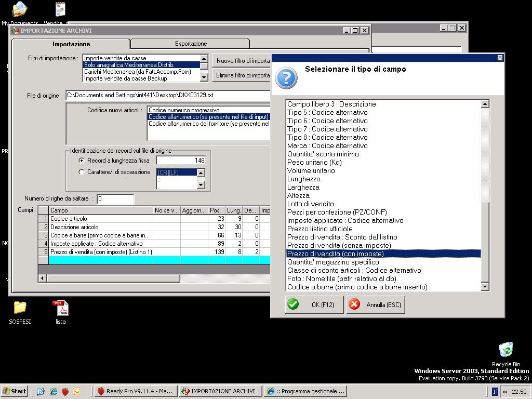Select table row 'Descrizione articolo'
This screenshot has height=399, width=532.
pos(154,227)
